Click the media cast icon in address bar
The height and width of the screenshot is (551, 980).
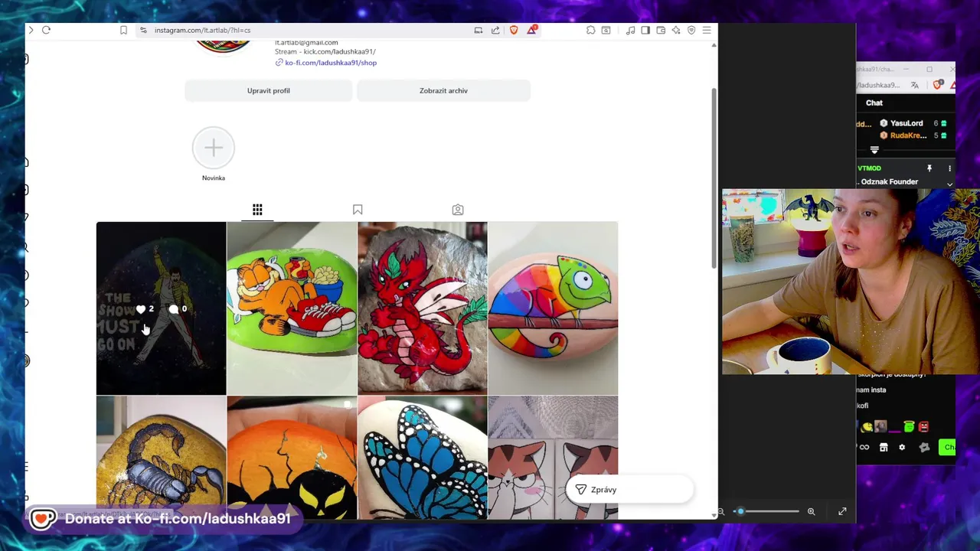pos(479,30)
